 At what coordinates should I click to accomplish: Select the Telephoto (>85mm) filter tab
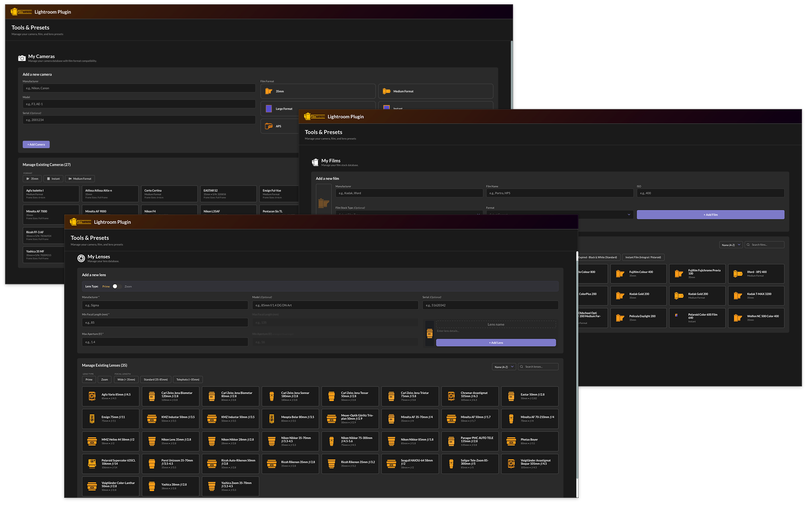click(188, 379)
